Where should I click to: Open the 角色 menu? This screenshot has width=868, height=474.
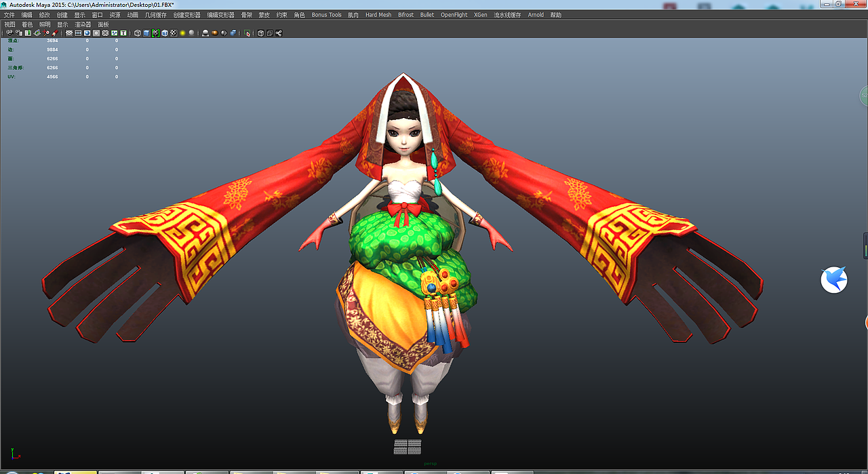pyautogui.click(x=300, y=15)
